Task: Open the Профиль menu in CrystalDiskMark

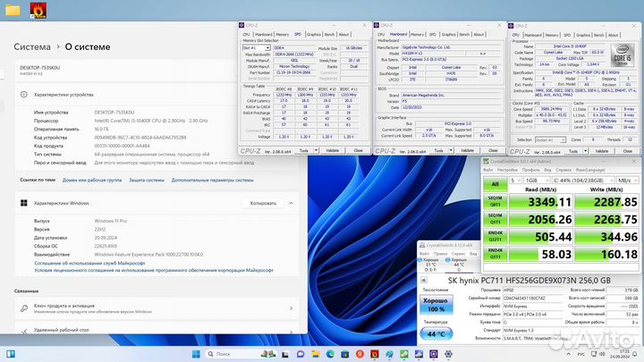Action: tap(530, 170)
